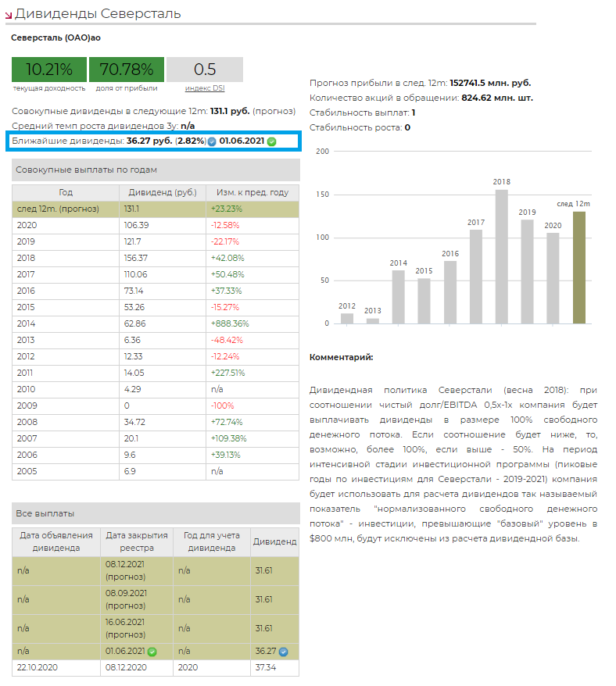Click the Дивиденд (руб.) column header
Image resolution: width=616 pixels, height=686 pixels.
(163, 192)
